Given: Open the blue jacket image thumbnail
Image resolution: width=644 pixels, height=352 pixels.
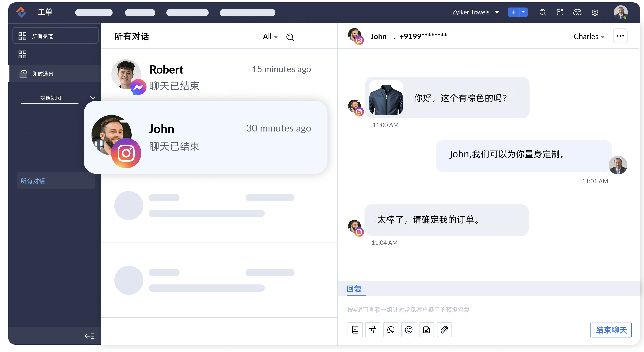Looking at the screenshot, I should [386, 97].
